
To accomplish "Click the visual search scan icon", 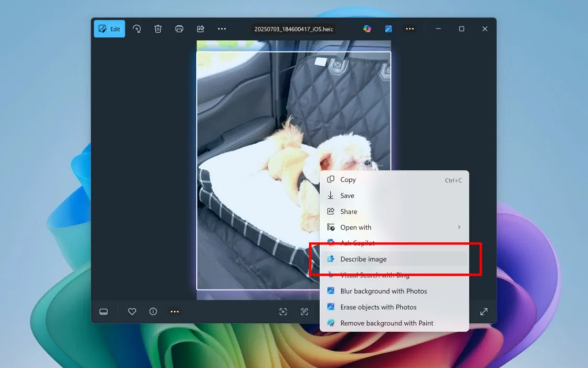I will pos(283,312).
